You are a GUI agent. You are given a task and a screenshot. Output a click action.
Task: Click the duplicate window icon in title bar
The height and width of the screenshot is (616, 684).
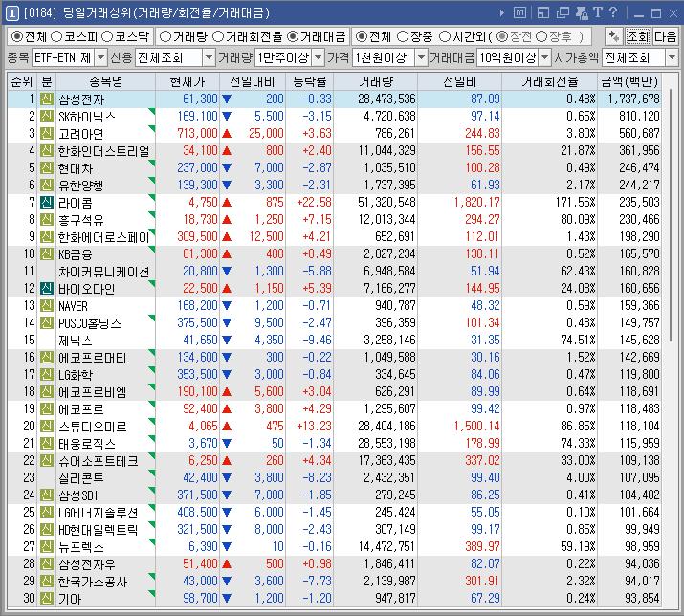pyautogui.click(x=563, y=12)
